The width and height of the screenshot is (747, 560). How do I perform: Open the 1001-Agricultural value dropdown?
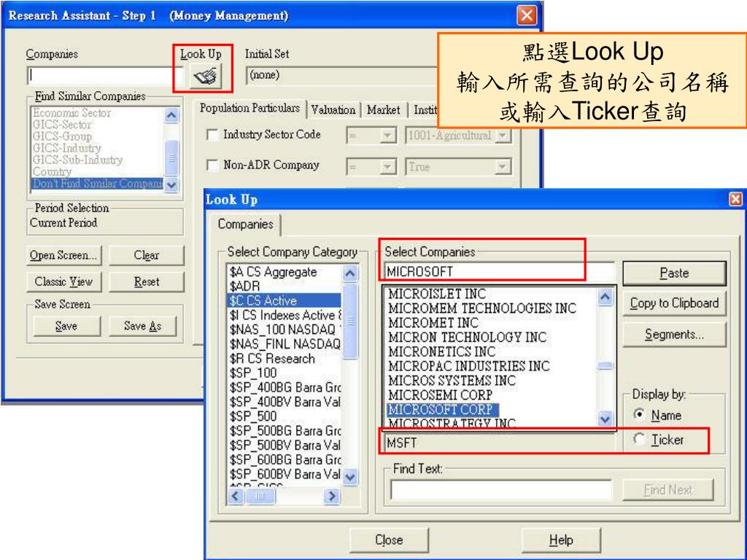502,136
